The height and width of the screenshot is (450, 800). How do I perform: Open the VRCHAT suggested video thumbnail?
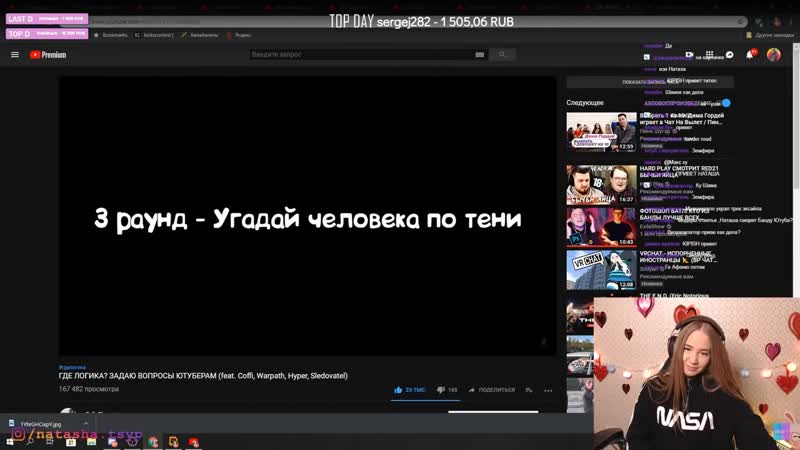(x=601, y=270)
